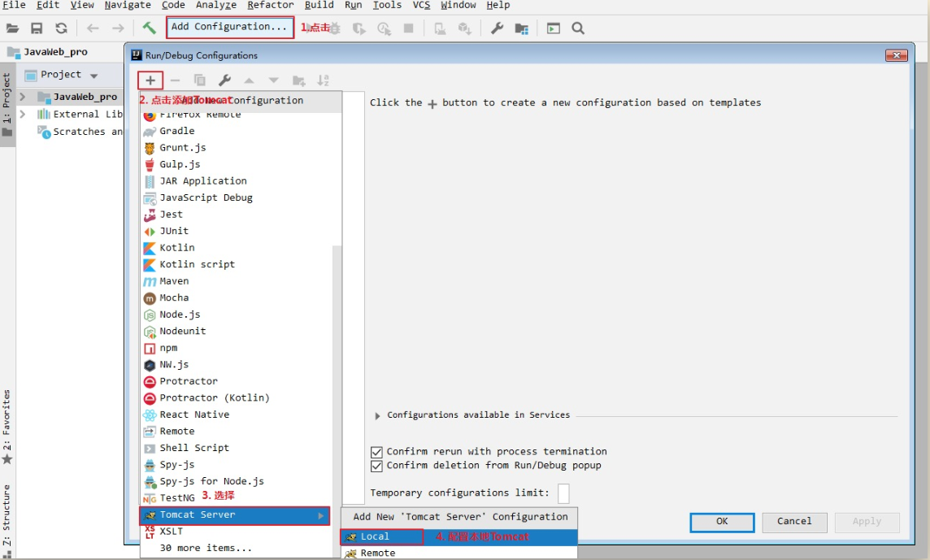Expand the JavaWeb_pro tree node
The image size is (930, 560).
23,97
